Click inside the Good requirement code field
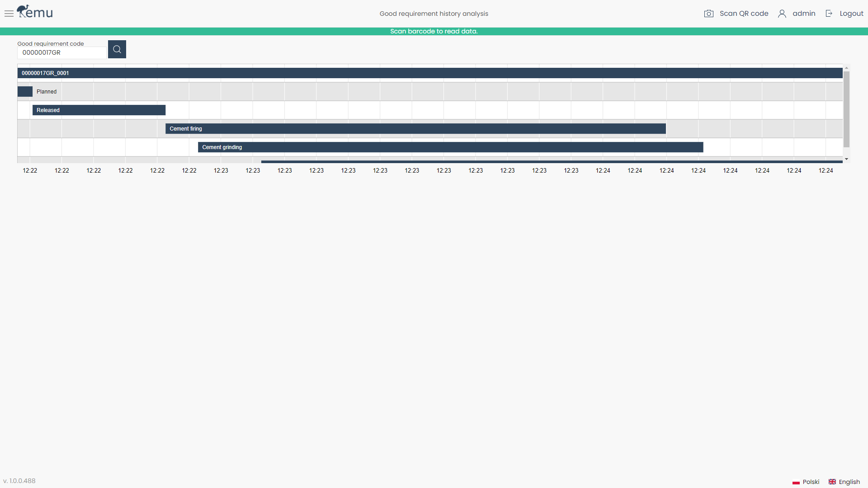This screenshot has height=488, width=868. pos(61,52)
